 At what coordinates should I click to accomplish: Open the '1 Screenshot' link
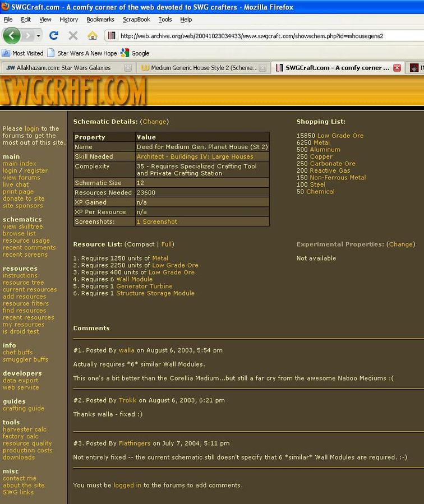(x=156, y=221)
